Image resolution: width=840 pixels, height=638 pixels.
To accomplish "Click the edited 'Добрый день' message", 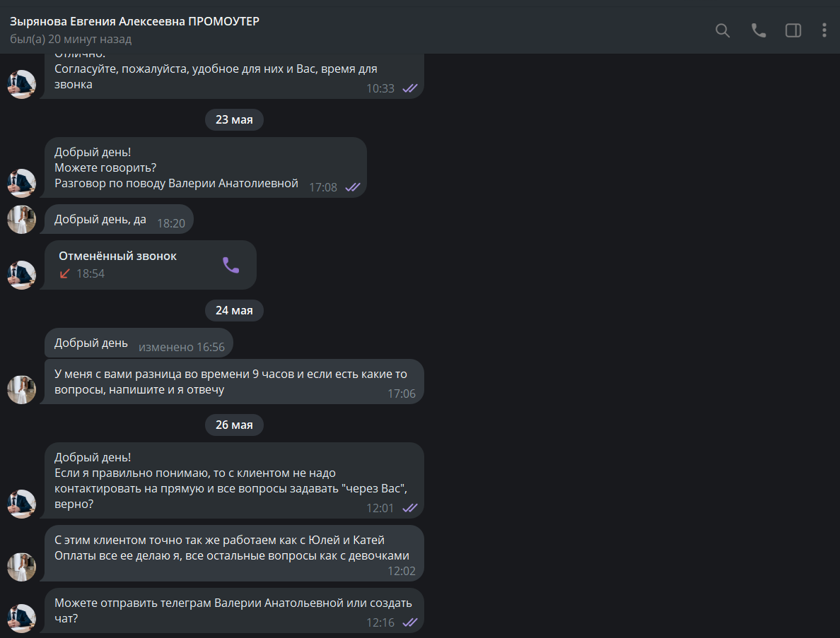I will point(139,343).
